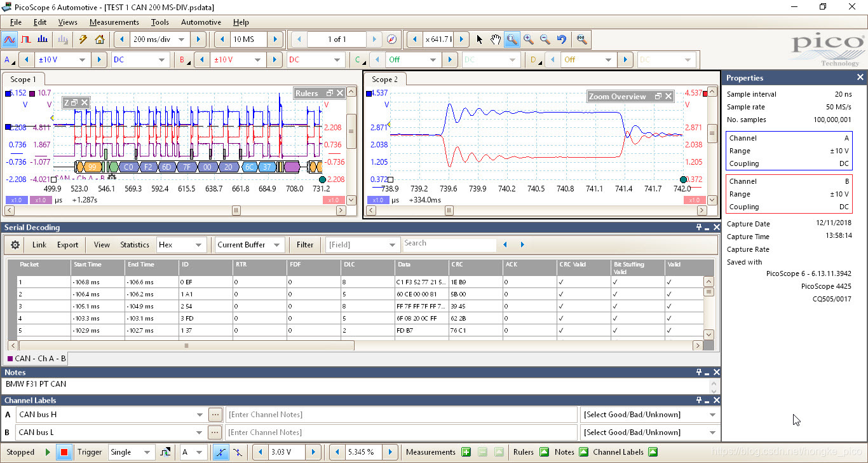Screen dimensions: 868x463
Task: Open the Buffer Navigator compass icon
Action: (392, 39)
